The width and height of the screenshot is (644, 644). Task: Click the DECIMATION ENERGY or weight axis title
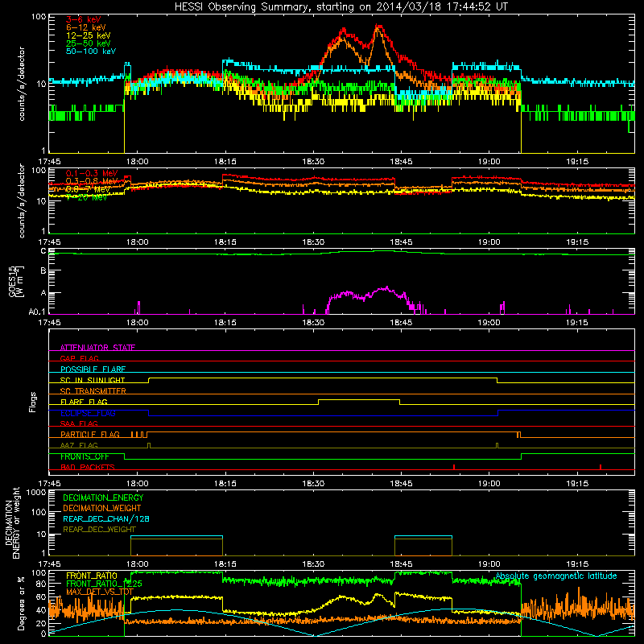point(12,522)
